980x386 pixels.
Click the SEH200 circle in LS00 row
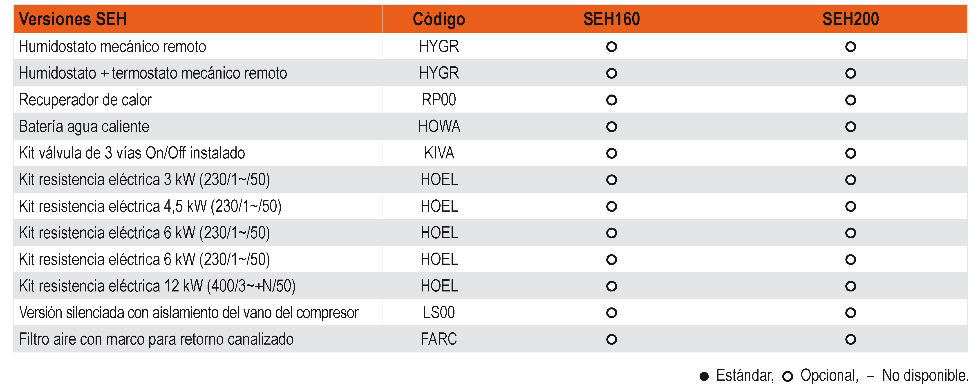click(x=850, y=313)
